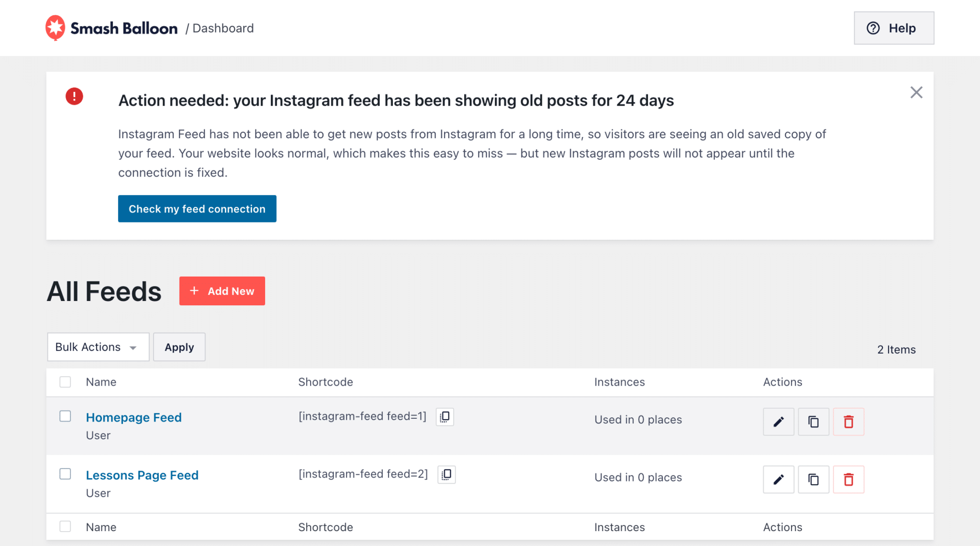
Task: Edit the Lessons Page Feed with pencil icon
Action: click(778, 479)
